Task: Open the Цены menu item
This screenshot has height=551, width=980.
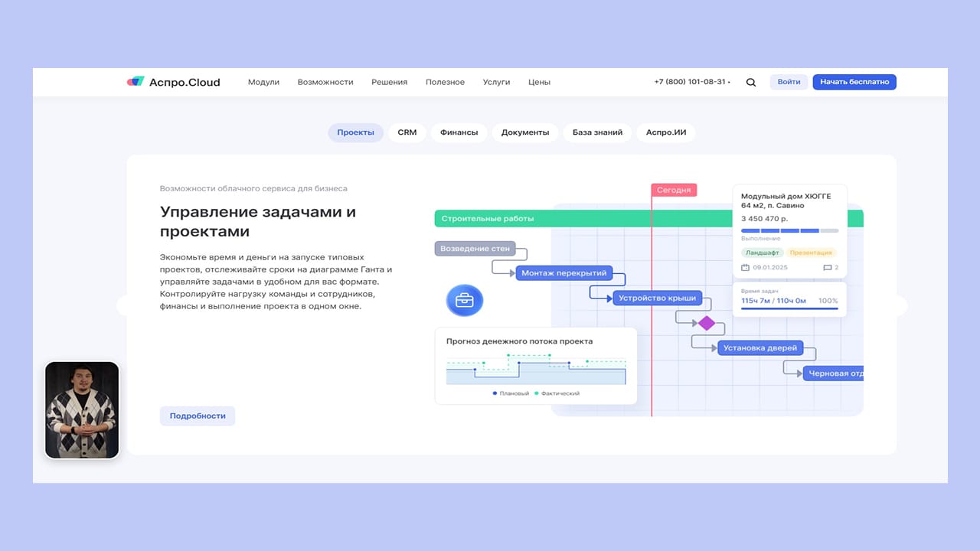Action: (539, 82)
